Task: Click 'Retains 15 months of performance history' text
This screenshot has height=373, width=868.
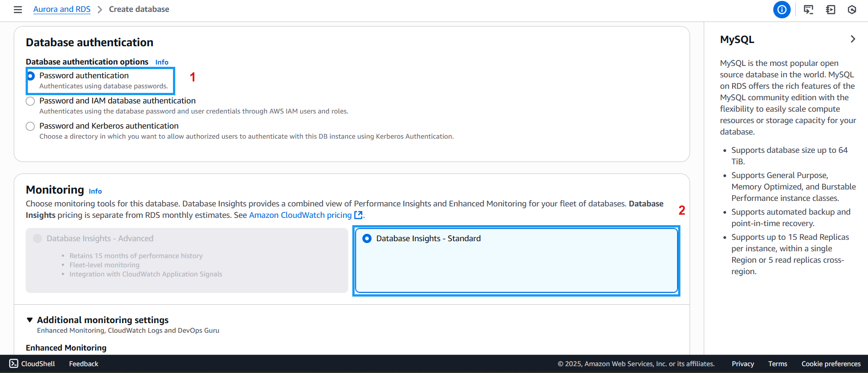Action: point(136,256)
